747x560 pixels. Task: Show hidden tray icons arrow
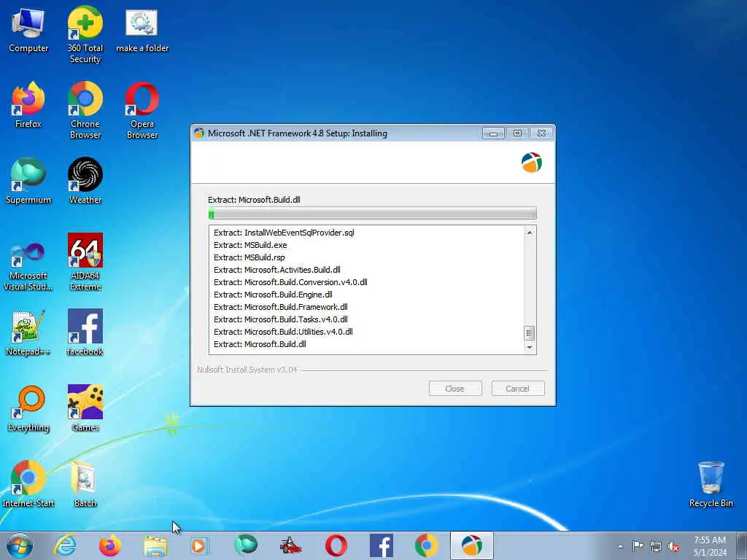(620, 546)
